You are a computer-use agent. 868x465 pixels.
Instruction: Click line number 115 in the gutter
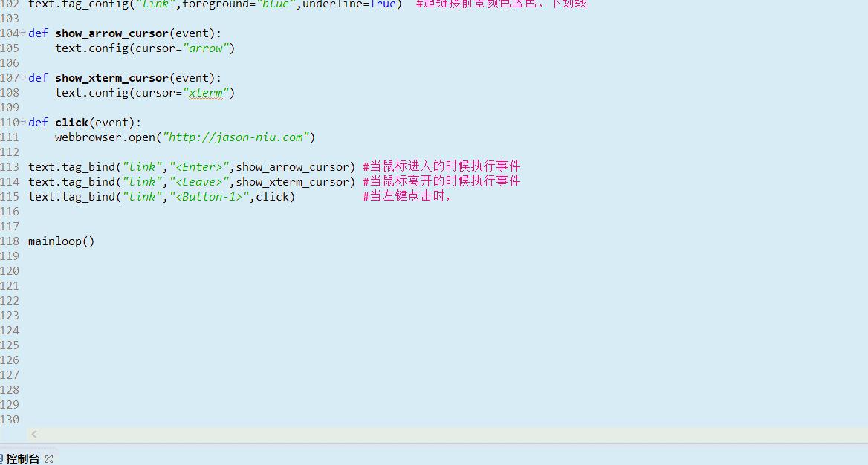click(10, 196)
